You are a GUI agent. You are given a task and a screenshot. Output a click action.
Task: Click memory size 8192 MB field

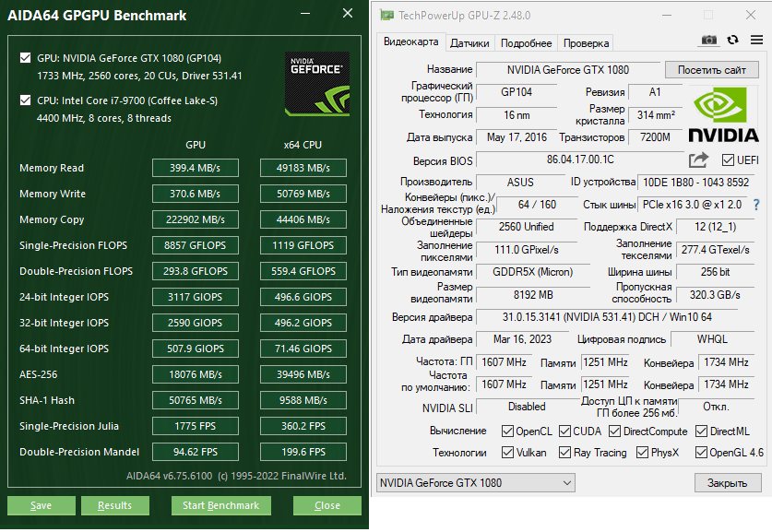pyautogui.click(x=533, y=295)
